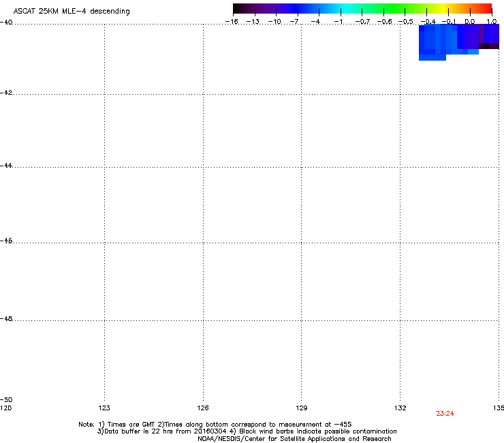The width and height of the screenshot is (504, 443).
Task: Click the -0.4 label on the color scale
Action: (x=428, y=22)
